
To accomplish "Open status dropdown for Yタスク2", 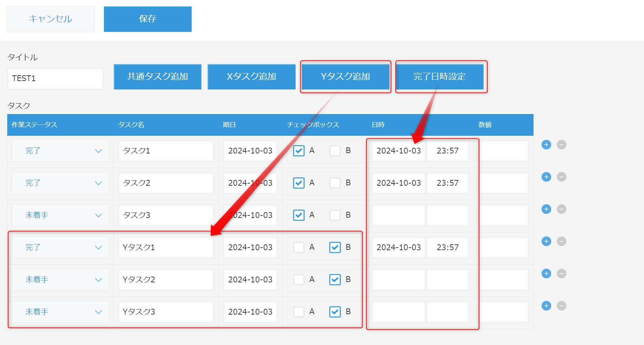I will coord(60,280).
